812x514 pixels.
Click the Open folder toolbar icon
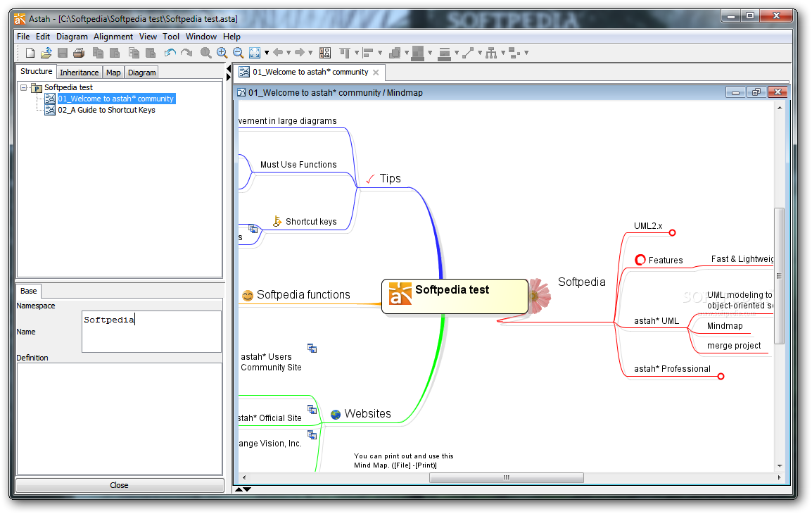click(46, 53)
